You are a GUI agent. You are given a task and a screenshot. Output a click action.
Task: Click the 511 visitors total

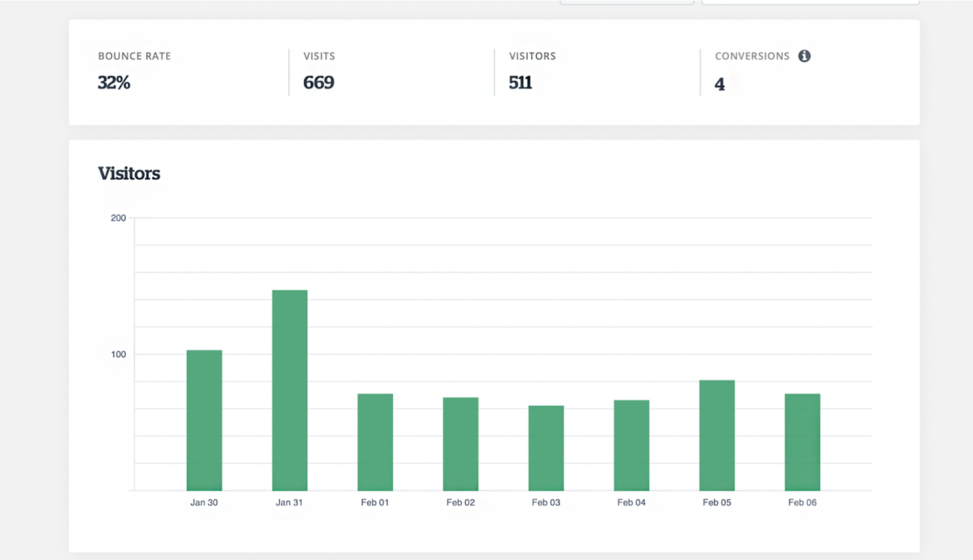tap(520, 83)
